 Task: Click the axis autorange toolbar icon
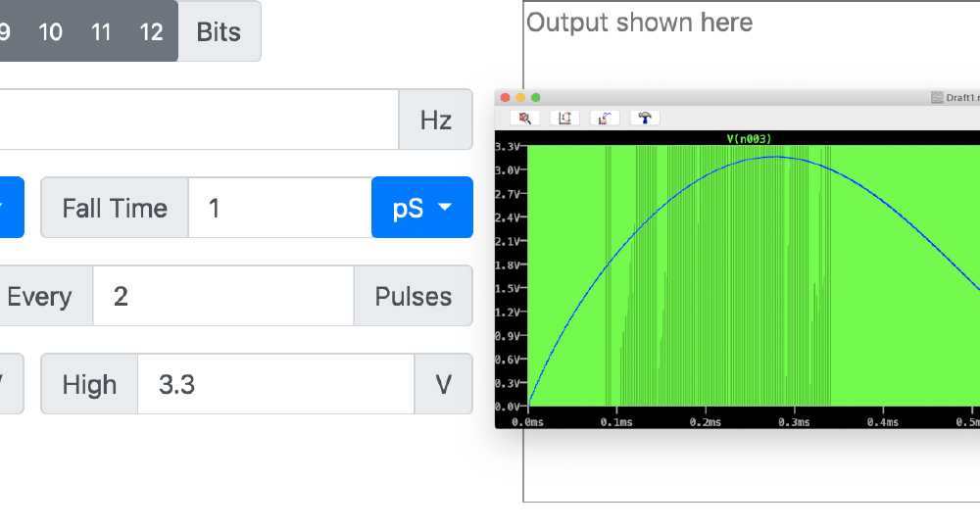coord(565,118)
